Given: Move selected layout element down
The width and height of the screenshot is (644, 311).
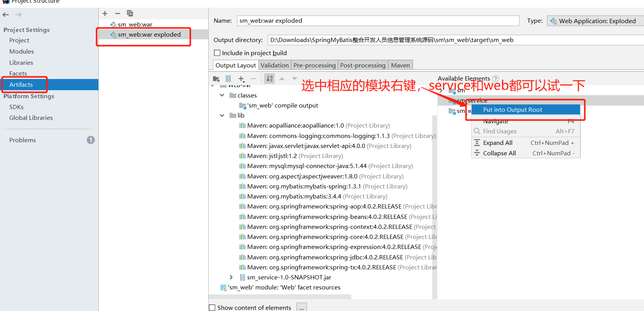Looking at the screenshot, I should point(295,79).
